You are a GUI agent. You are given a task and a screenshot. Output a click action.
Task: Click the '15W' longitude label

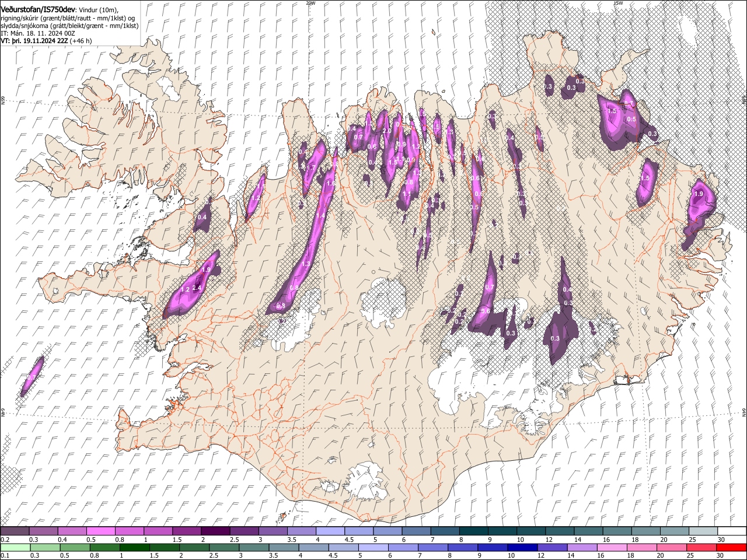pyautogui.click(x=617, y=3)
